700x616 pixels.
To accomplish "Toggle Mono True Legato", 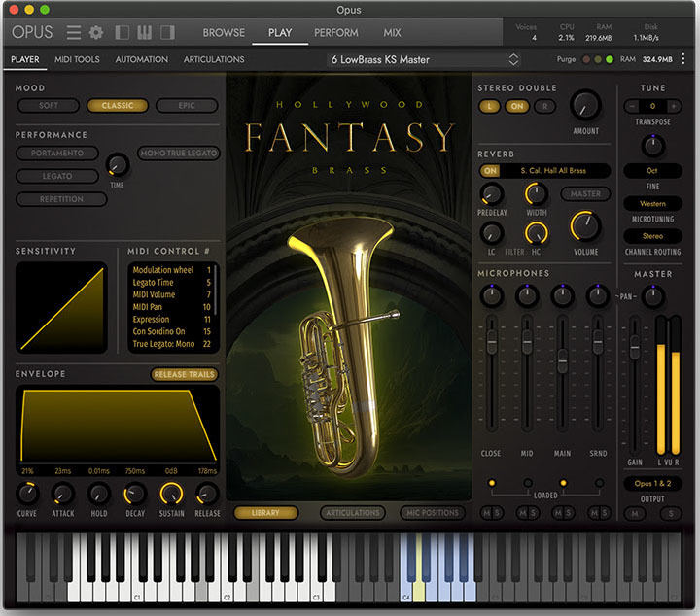I will coord(179,153).
